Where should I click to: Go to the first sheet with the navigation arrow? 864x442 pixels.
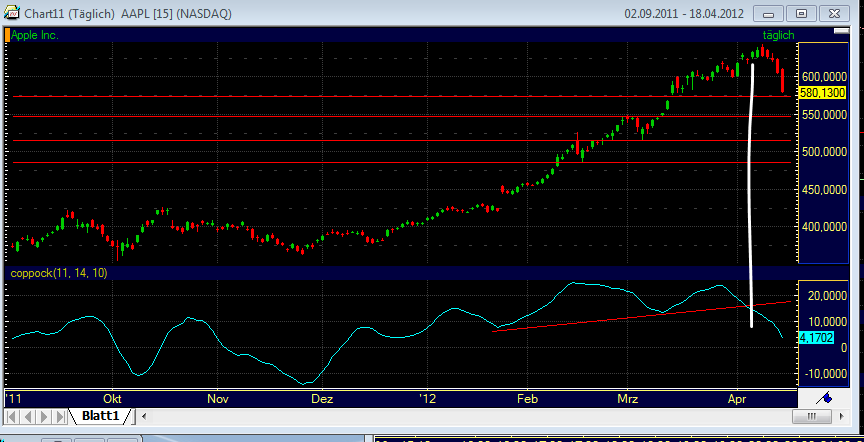coord(12,416)
